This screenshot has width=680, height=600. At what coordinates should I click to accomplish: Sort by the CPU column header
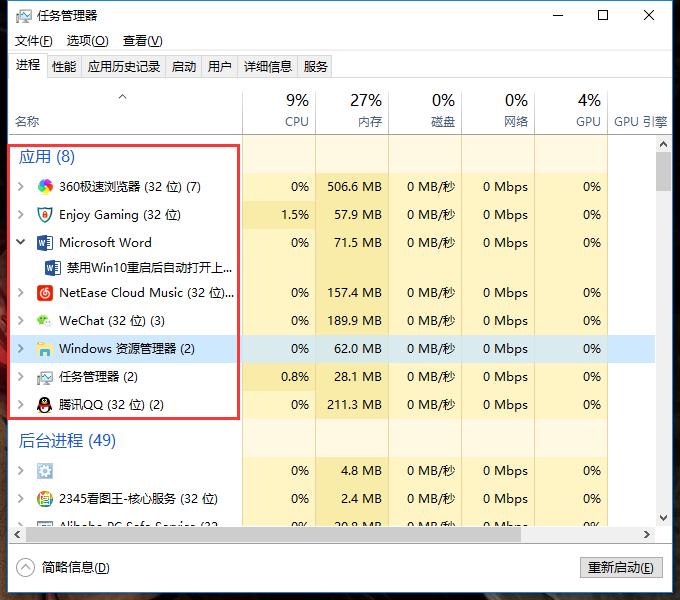[279, 112]
